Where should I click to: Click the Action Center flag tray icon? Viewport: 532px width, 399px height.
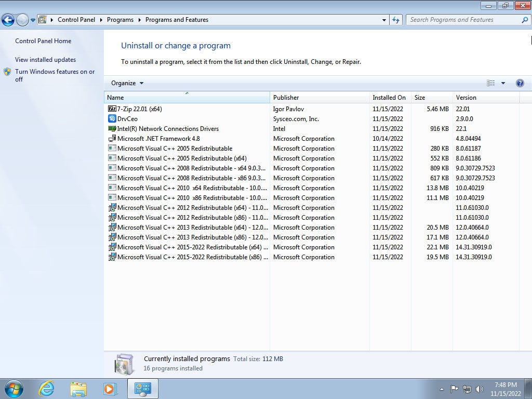(x=454, y=389)
